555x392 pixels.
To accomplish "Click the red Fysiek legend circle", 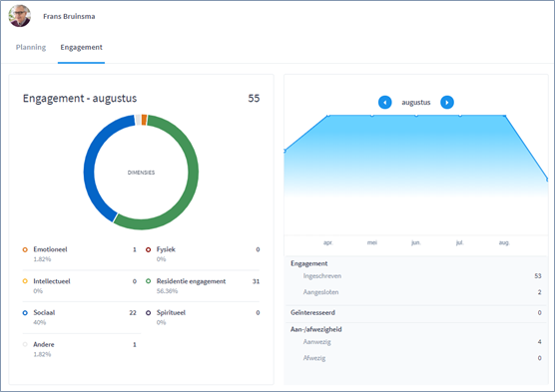I will [149, 249].
